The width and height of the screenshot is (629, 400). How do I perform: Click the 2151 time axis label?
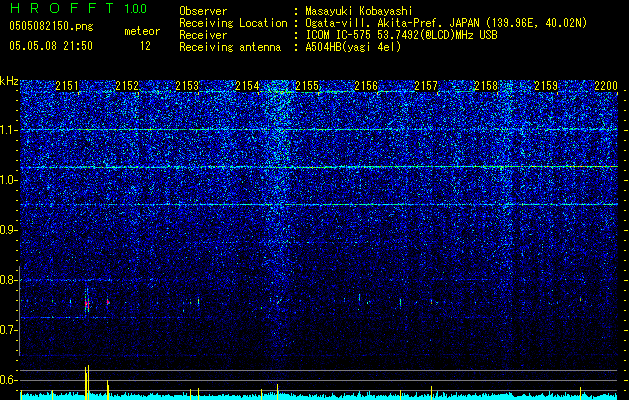point(67,85)
